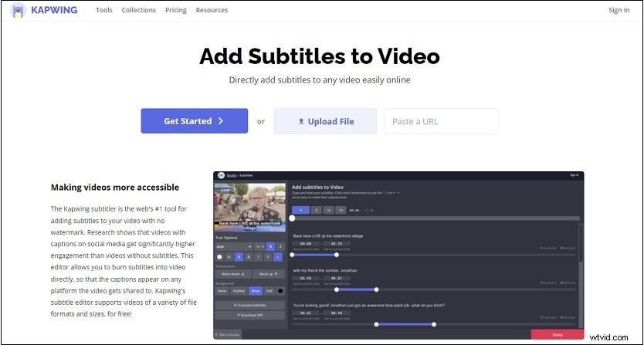
Task: Go to the Pricing page
Action: pos(176,10)
